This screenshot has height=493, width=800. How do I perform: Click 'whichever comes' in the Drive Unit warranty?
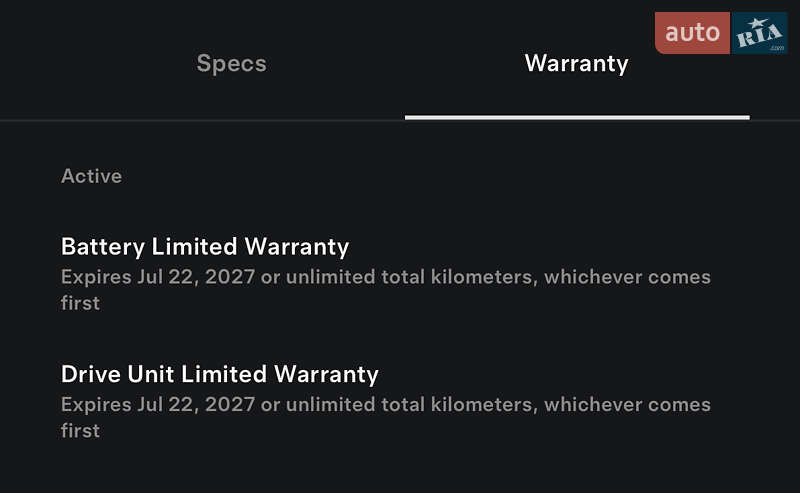click(627, 405)
